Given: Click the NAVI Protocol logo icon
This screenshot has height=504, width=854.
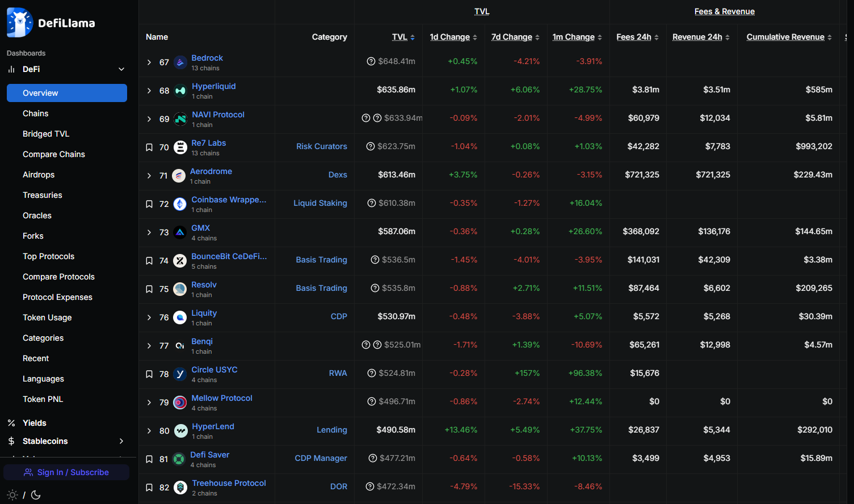Looking at the screenshot, I should 180,119.
